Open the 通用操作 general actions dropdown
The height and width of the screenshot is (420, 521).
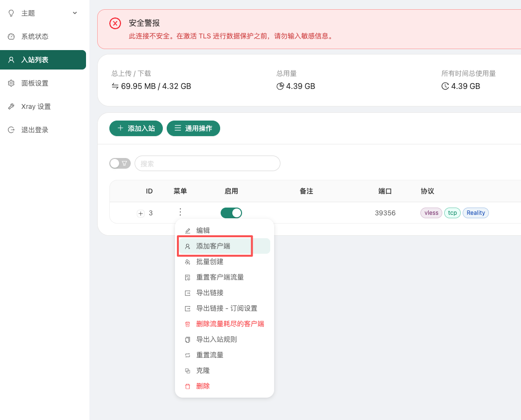(193, 128)
